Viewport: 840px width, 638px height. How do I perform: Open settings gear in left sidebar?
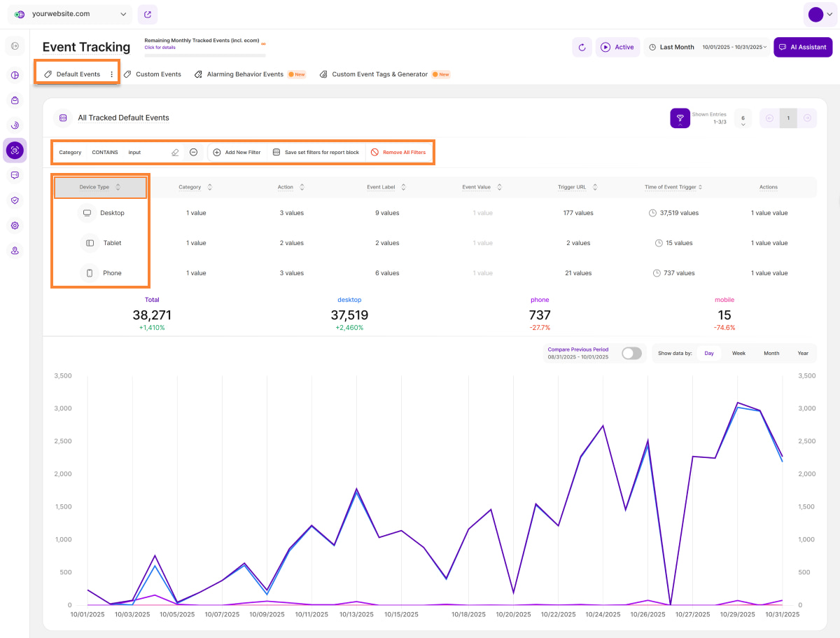tap(15, 226)
